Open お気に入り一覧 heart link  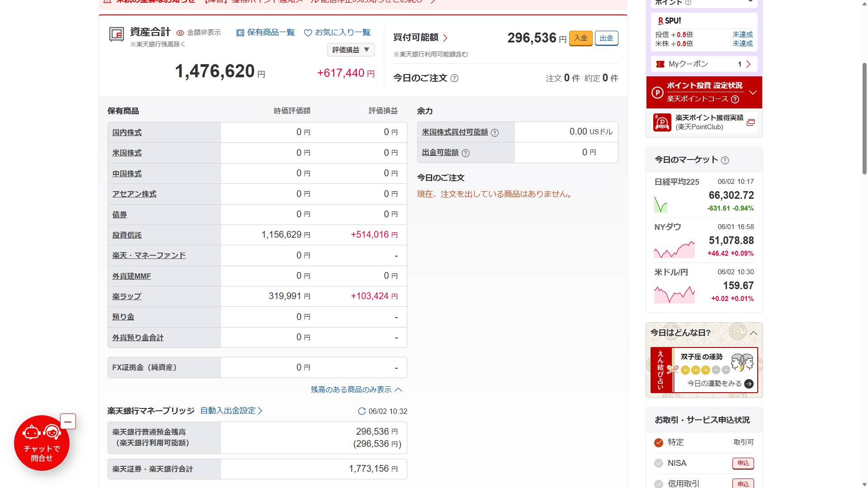coord(337,33)
